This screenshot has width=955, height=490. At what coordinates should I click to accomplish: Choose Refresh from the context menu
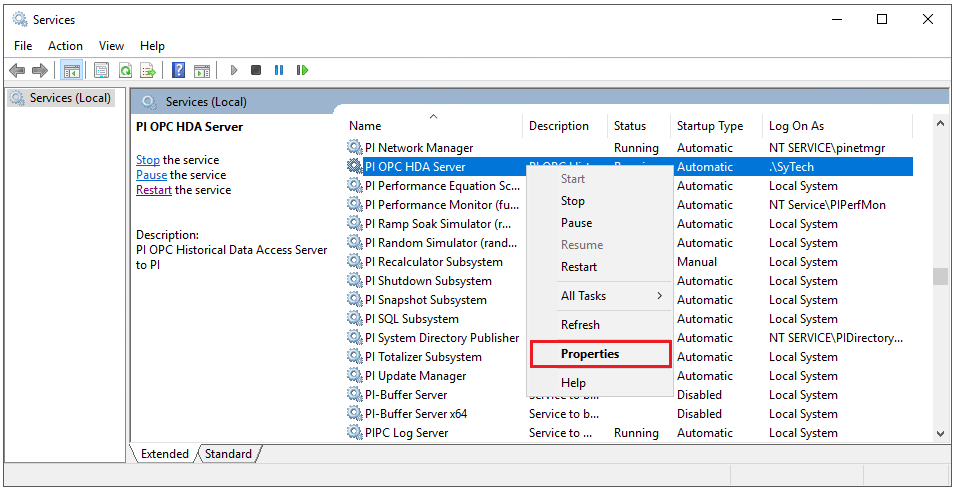[x=600, y=325]
